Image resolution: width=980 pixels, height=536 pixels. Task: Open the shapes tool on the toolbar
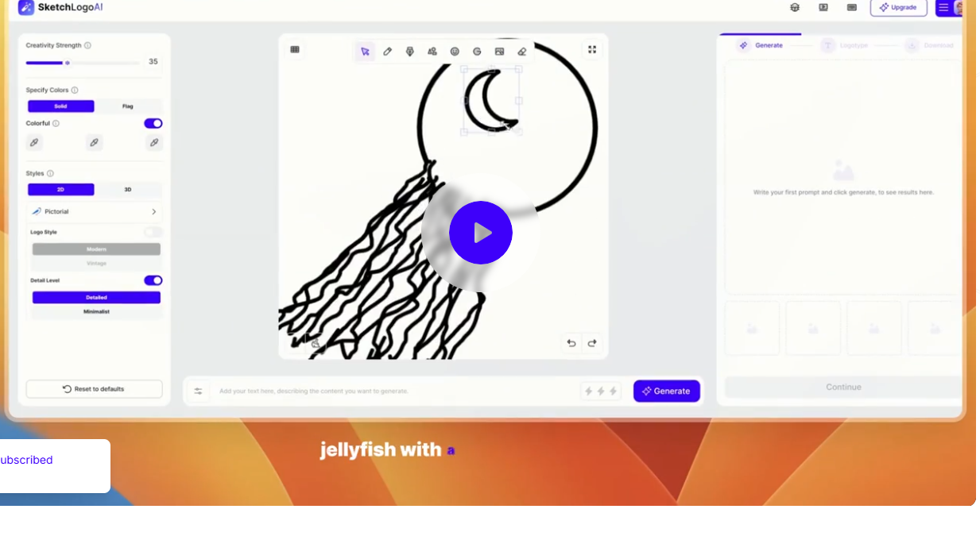(432, 50)
